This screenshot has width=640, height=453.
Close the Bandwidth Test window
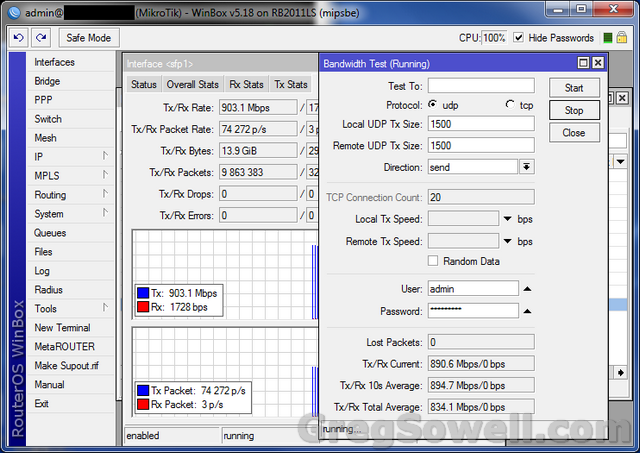point(598,63)
